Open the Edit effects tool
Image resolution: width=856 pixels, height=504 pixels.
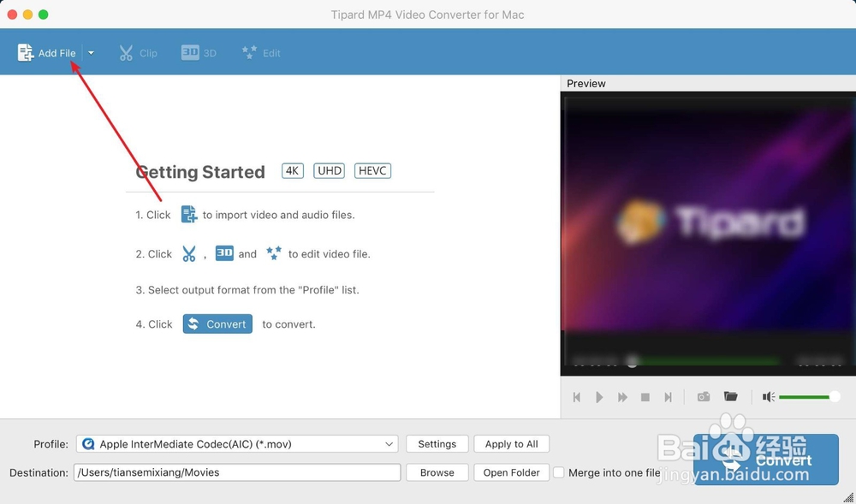[x=261, y=53]
